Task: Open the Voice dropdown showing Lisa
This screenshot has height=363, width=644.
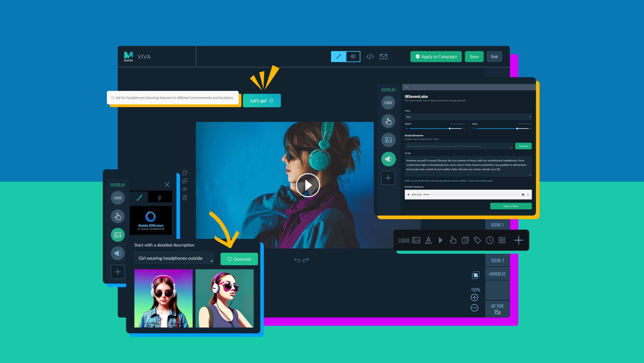Action: (x=468, y=117)
